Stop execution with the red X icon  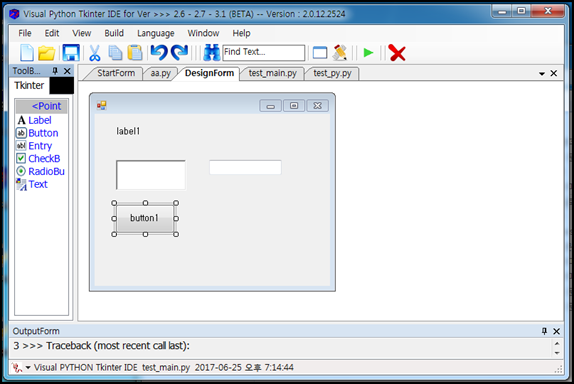point(397,53)
